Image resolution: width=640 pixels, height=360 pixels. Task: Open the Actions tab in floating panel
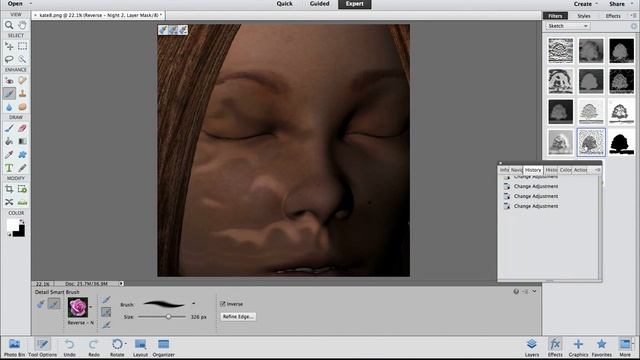pyautogui.click(x=580, y=170)
